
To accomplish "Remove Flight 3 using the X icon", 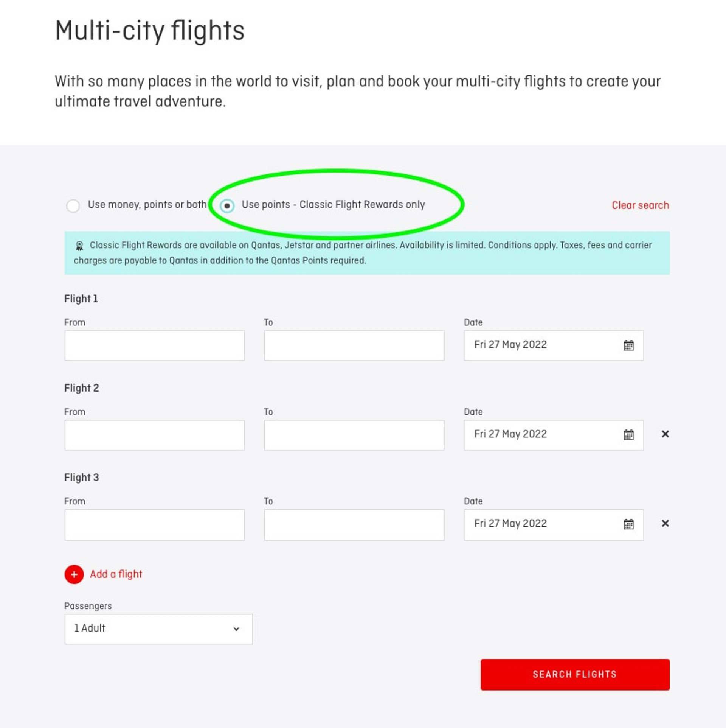I will pyautogui.click(x=665, y=524).
